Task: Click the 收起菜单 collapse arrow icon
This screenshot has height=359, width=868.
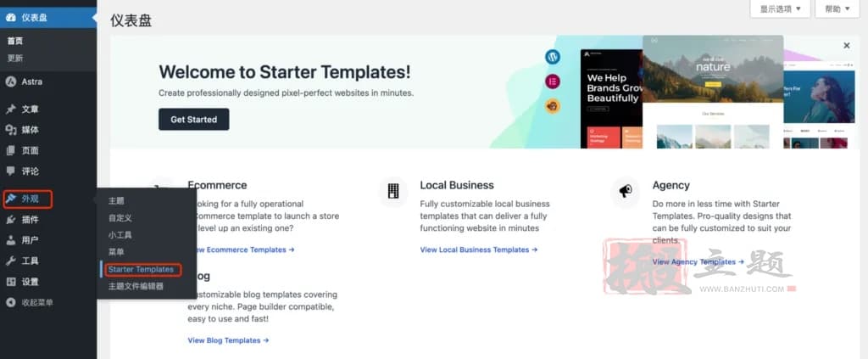Action: point(10,302)
